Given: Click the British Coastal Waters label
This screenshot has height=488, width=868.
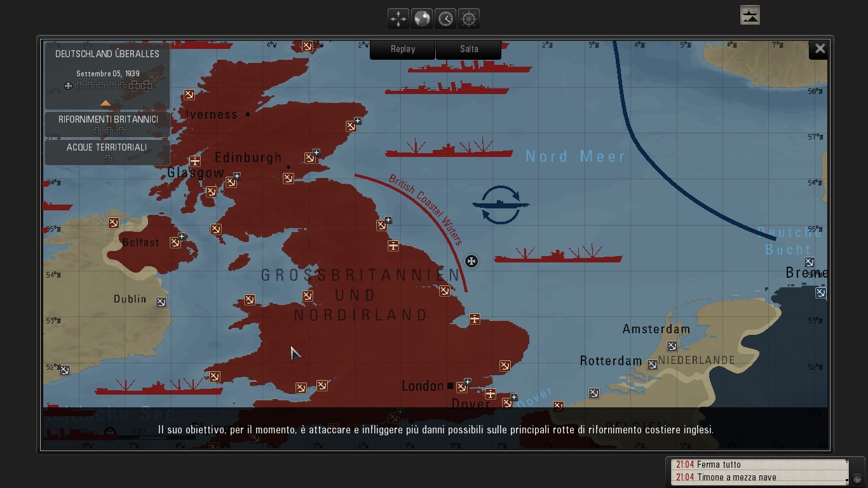Looking at the screenshot, I should 426,209.
